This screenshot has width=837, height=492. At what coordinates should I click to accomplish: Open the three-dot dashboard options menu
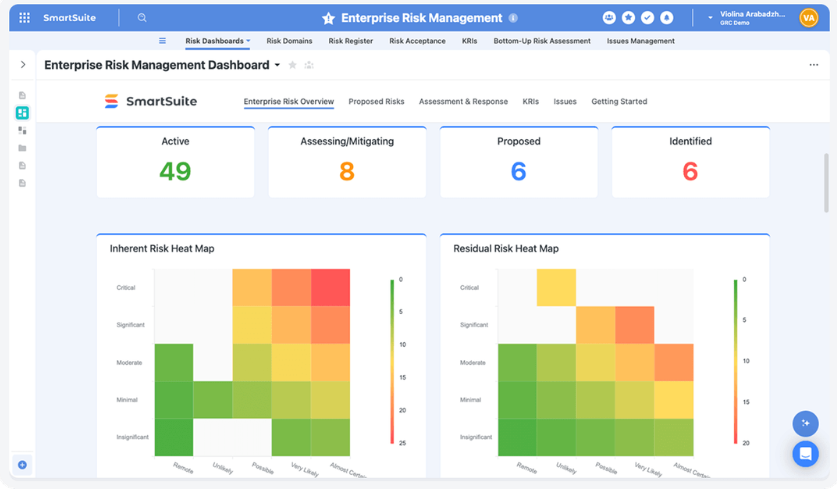pyautogui.click(x=814, y=65)
